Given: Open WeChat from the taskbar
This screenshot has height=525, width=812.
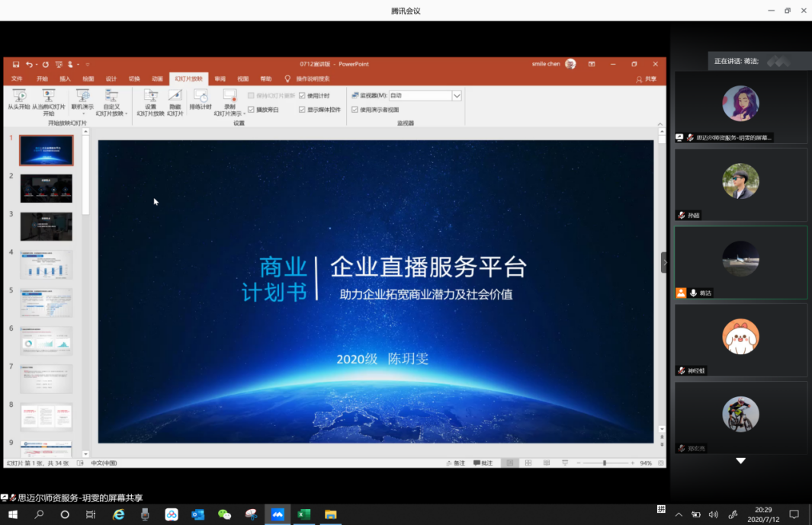Looking at the screenshot, I should pos(224,514).
